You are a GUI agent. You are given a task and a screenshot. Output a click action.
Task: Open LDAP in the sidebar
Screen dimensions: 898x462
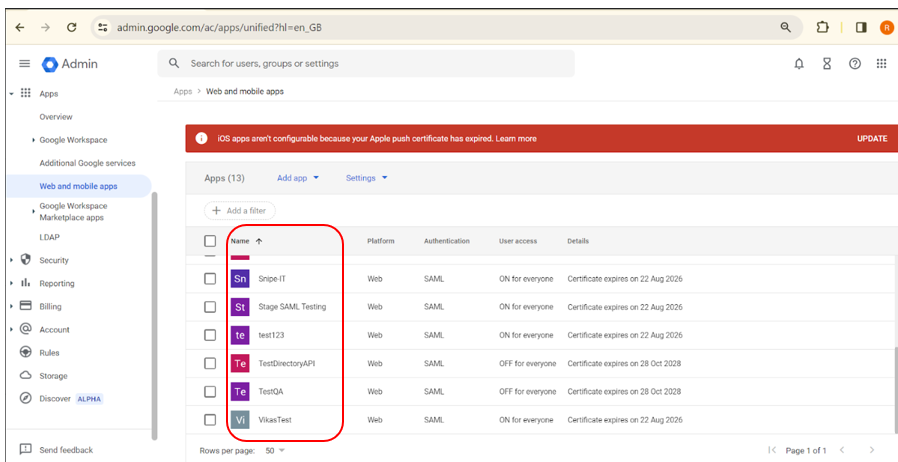click(x=50, y=237)
